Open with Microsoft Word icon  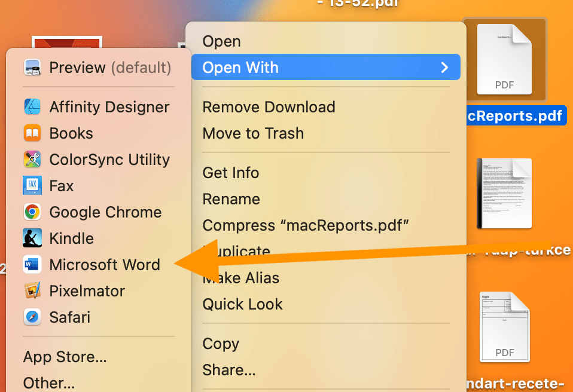(32, 265)
